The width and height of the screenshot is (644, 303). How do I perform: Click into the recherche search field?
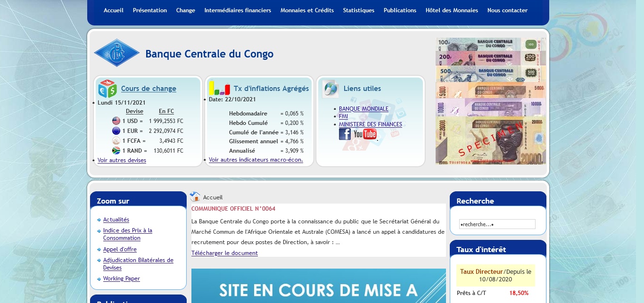tap(497, 224)
